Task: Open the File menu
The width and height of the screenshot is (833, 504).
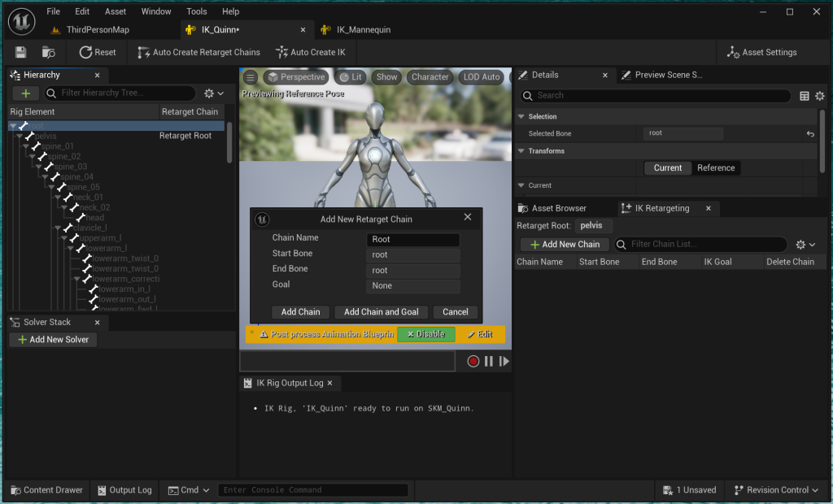Action: click(53, 11)
